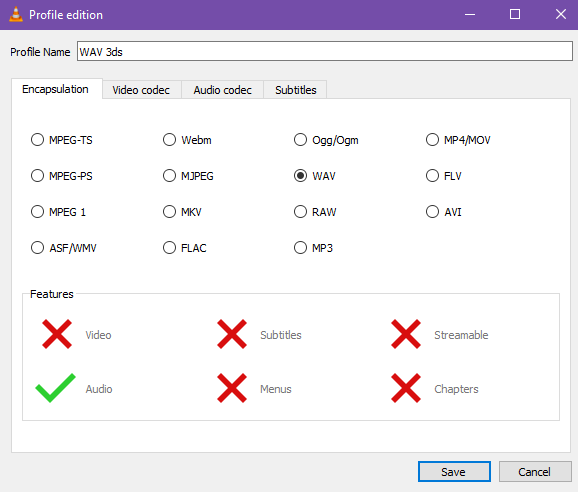
Task: Click the VLC cone icon in title bar
Action: [x=16, y=14]
